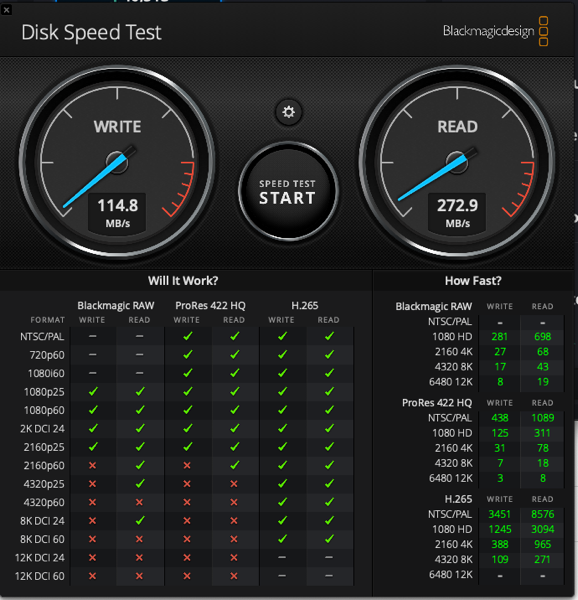Image resolution: width=578 pixels, height=600 pixels.
Task: Select the 4320p25 format row label
Action: (x=44, y=484)
